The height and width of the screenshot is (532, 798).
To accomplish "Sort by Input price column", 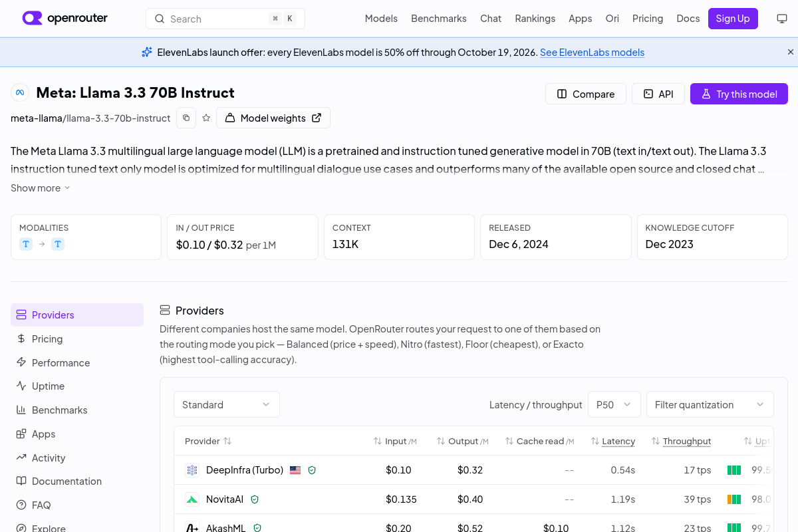I will pyautogui.click(x=395, y=441).
